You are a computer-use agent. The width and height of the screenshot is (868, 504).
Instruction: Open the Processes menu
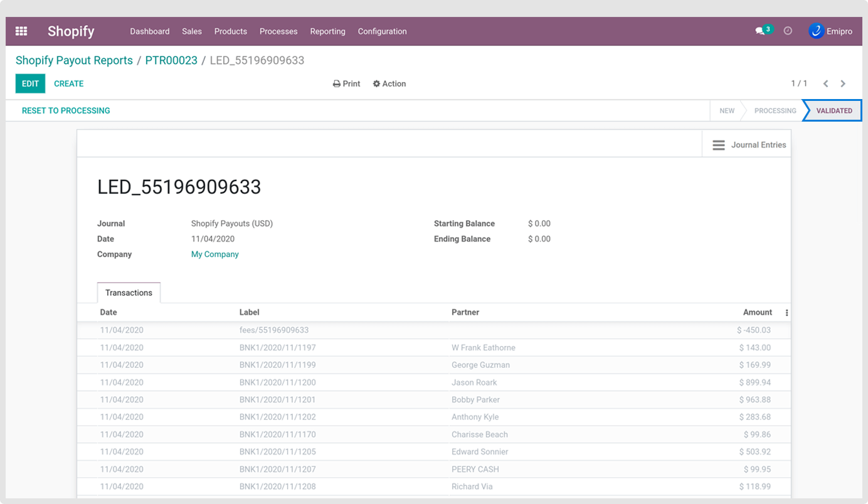coord(278,31)
